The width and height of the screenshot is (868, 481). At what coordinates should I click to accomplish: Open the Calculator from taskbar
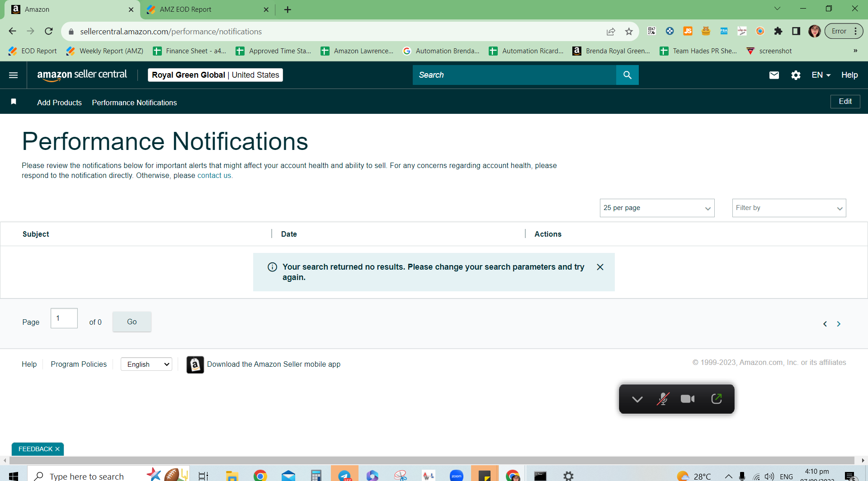point(316,476)
